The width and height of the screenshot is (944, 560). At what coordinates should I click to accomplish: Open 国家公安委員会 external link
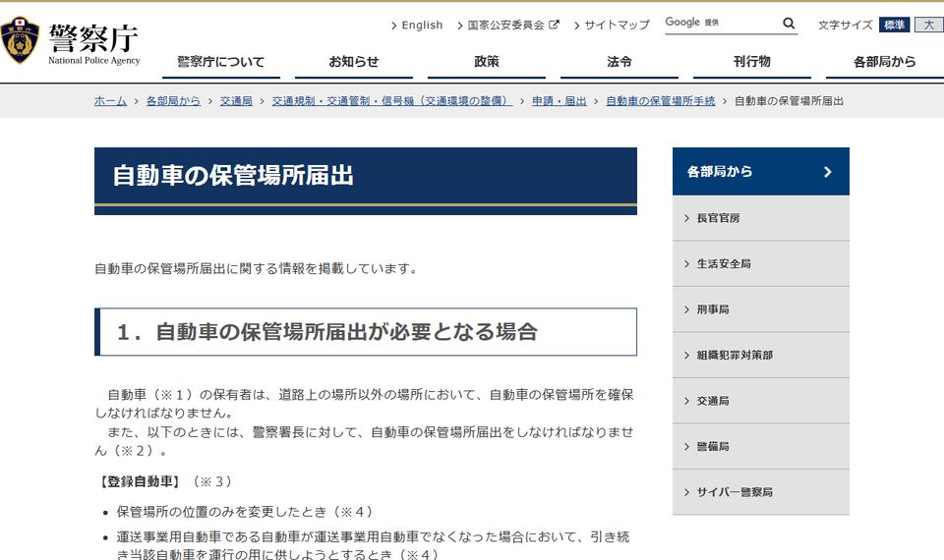[x=508, y=26]
